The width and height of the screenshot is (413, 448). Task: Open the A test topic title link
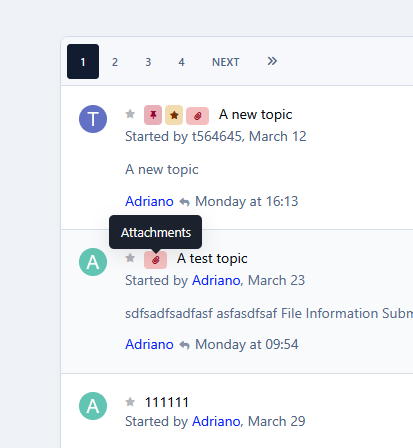[212, 259]
